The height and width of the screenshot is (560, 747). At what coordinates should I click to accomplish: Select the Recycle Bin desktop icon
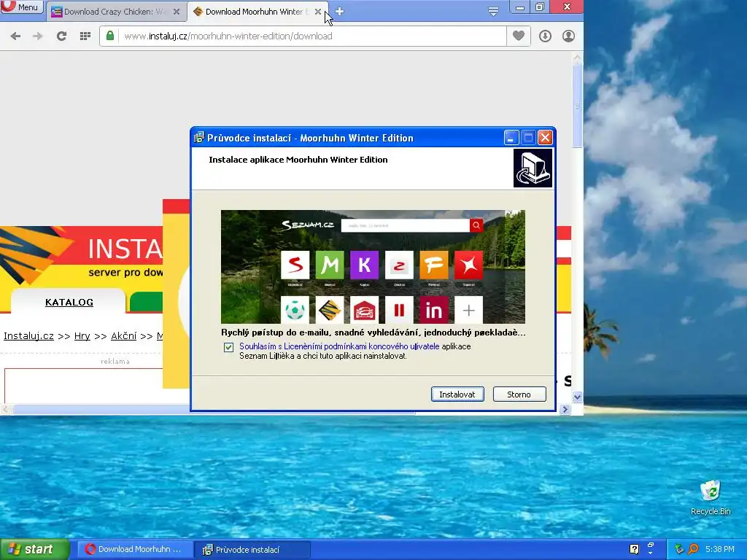[711, 497]
